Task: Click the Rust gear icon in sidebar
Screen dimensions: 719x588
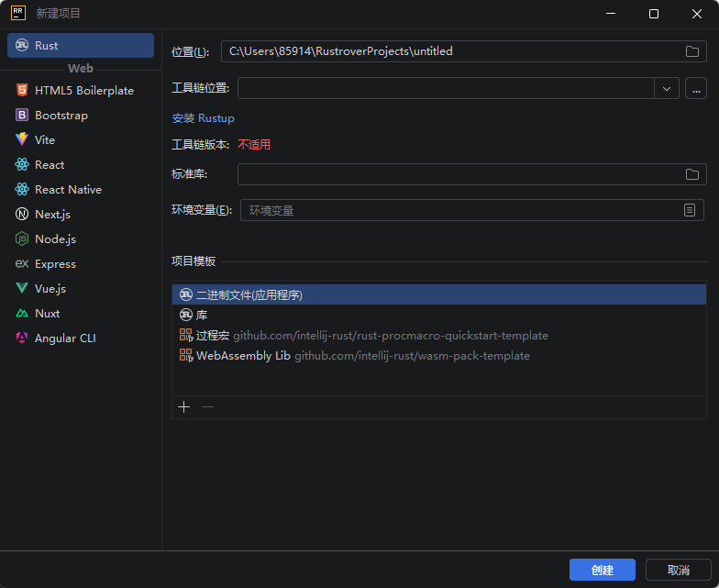Action: [22, 45]
